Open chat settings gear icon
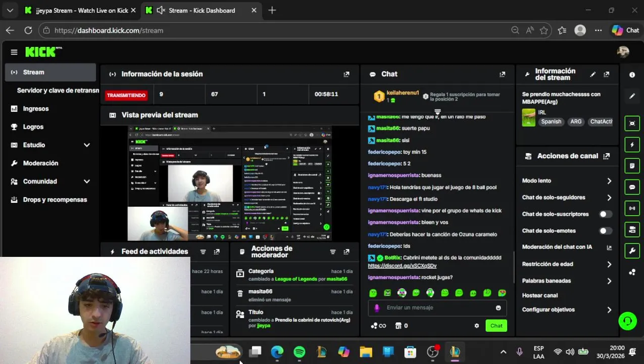The width and height of the screenshot is (644, 364). click(476, 326)
